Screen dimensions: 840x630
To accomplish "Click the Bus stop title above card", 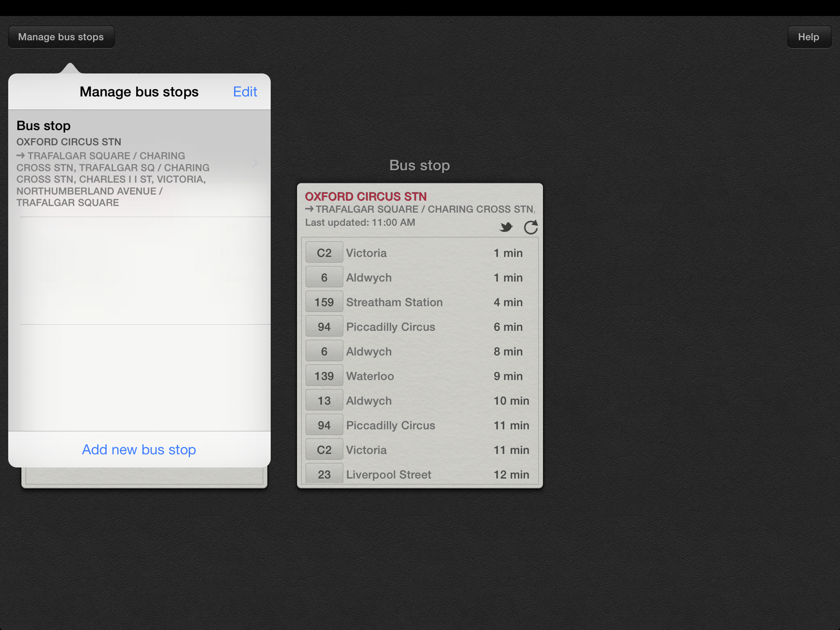I will [420, 165].
